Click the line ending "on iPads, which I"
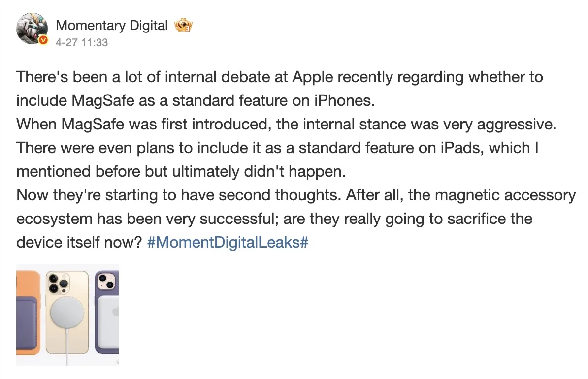The width and height of the screenshot is (588, 379). pyautogui.click(x=277, y=148)
